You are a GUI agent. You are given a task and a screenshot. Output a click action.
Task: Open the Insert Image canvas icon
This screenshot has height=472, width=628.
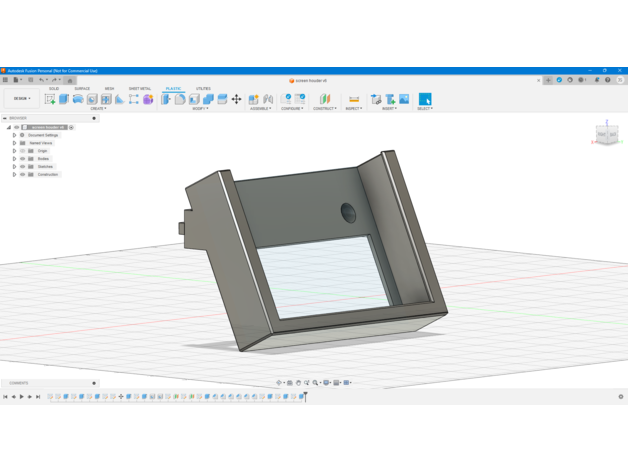[404, 99]
